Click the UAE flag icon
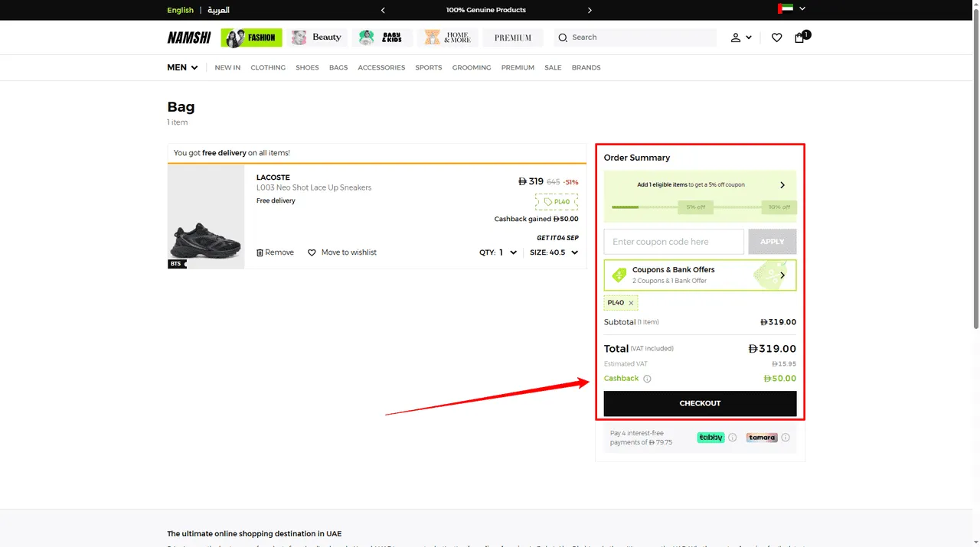The width and height of the screenshot is (980, 547). [786, 9]
